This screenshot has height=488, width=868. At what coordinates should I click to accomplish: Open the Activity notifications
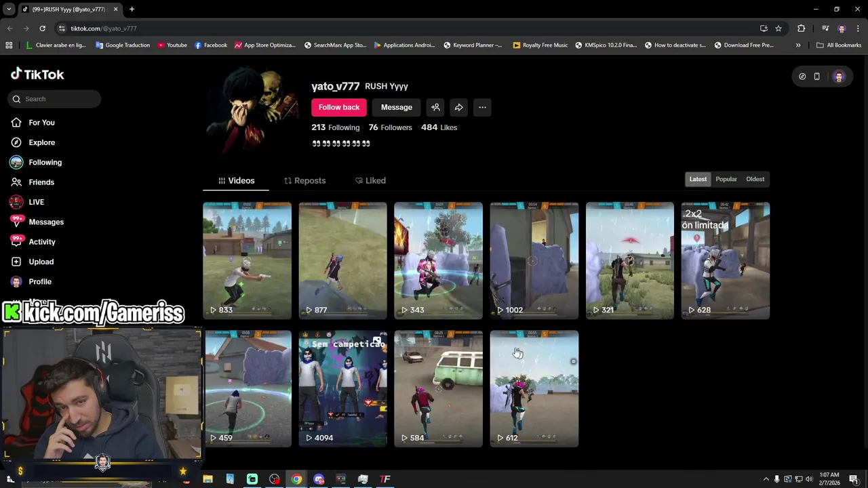pyautogui.click(x=42, y=242)
